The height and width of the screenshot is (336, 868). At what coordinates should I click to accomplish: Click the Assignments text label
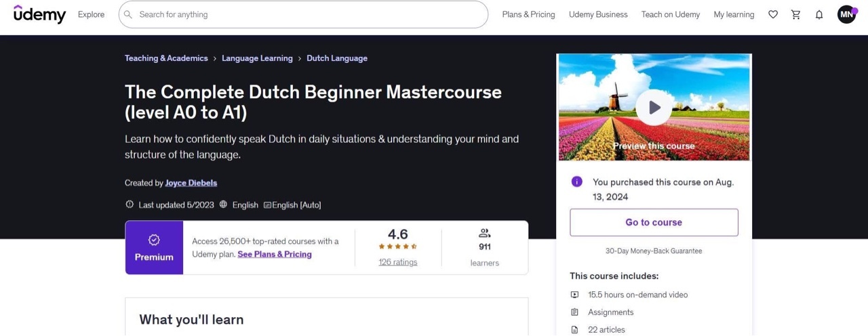[x=611, y=312]
